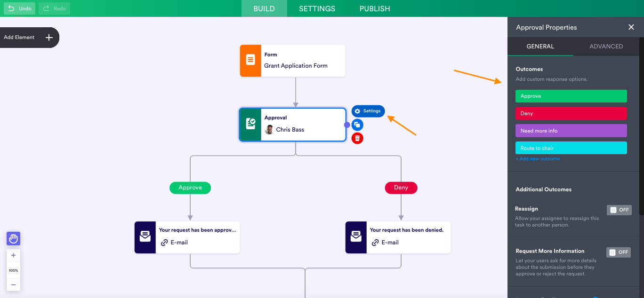Screen dimensions: 644x298
Task: Switch to the BUILD tab
Action: tap(264, 8)
